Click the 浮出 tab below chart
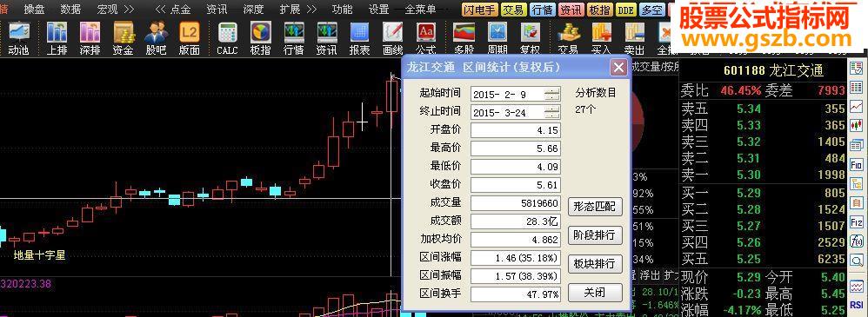The image size is (868, 317). coord(650,274)
